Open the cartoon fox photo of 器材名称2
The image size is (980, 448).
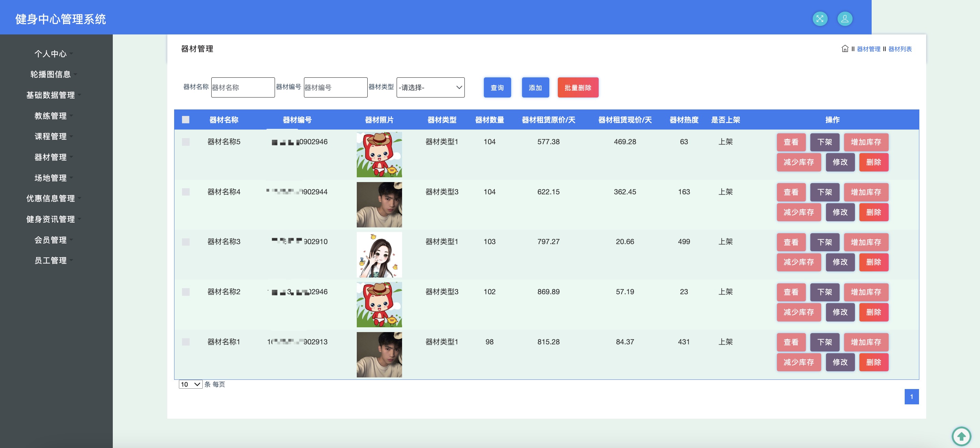pyautogui.click(x=379, y=304)
